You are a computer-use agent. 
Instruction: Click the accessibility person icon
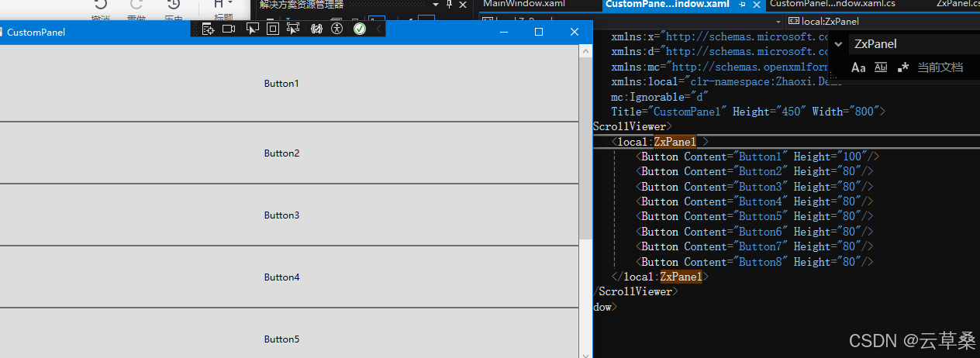[336, 29]
